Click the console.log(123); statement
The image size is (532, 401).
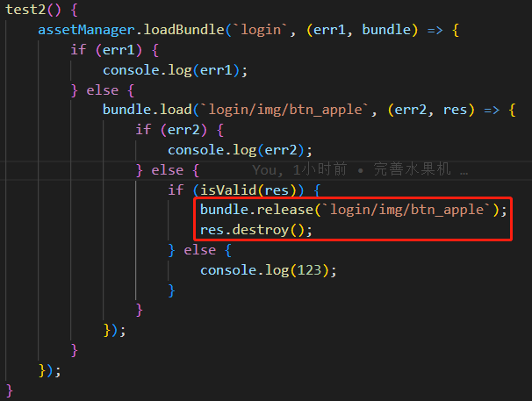click(268, 270)
